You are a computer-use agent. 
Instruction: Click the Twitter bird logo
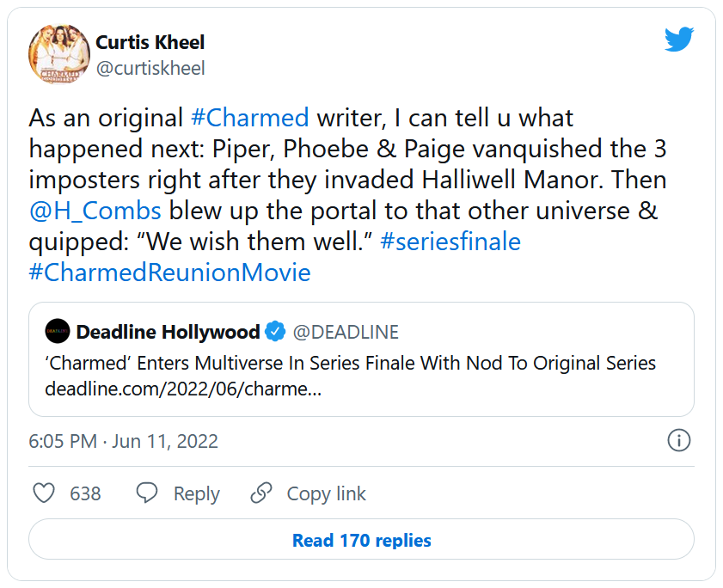pyautogui.click(x=678, y=40)
